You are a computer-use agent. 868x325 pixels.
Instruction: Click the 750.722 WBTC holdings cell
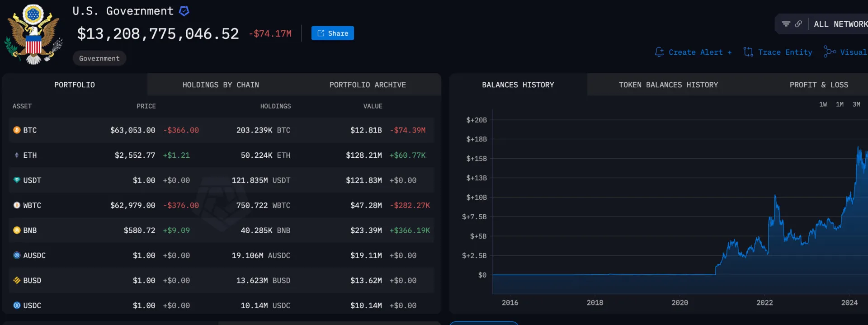coord(263,205)
